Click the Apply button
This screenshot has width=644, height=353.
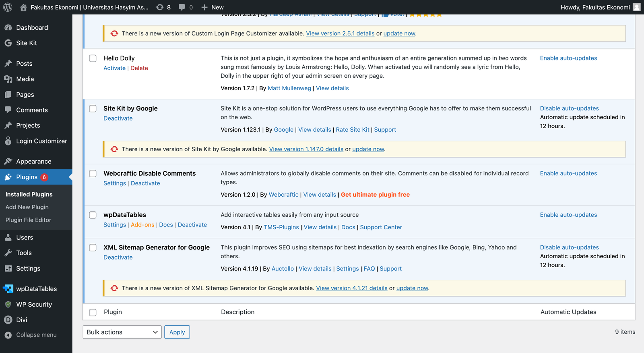click(177, 332)
